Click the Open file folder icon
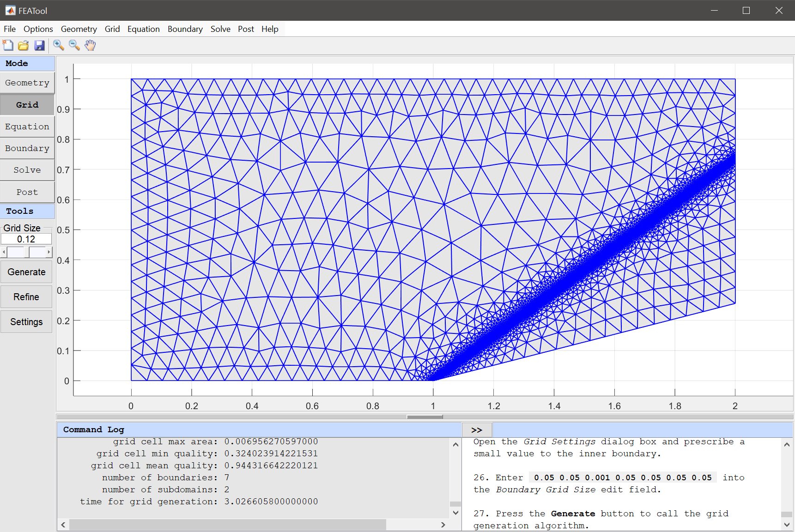Viewport: 795px width, 532px height. [24, 45]
